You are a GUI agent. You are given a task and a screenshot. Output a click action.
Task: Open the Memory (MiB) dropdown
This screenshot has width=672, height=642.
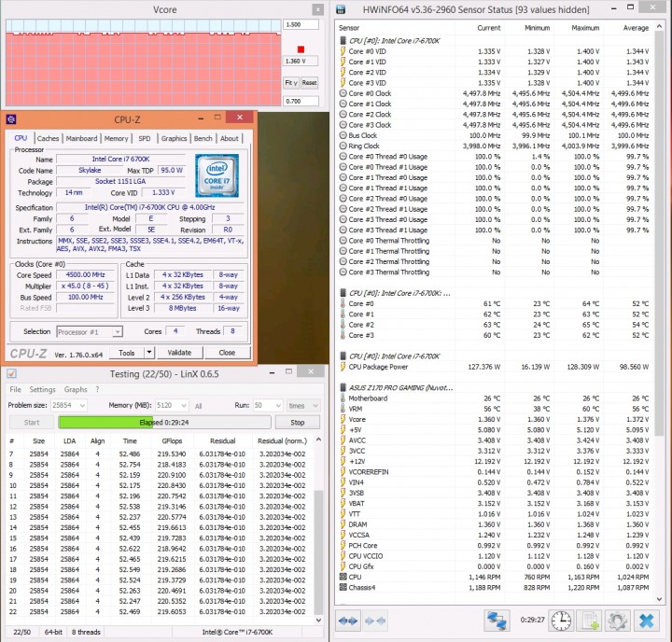click(x=184, y=405)
